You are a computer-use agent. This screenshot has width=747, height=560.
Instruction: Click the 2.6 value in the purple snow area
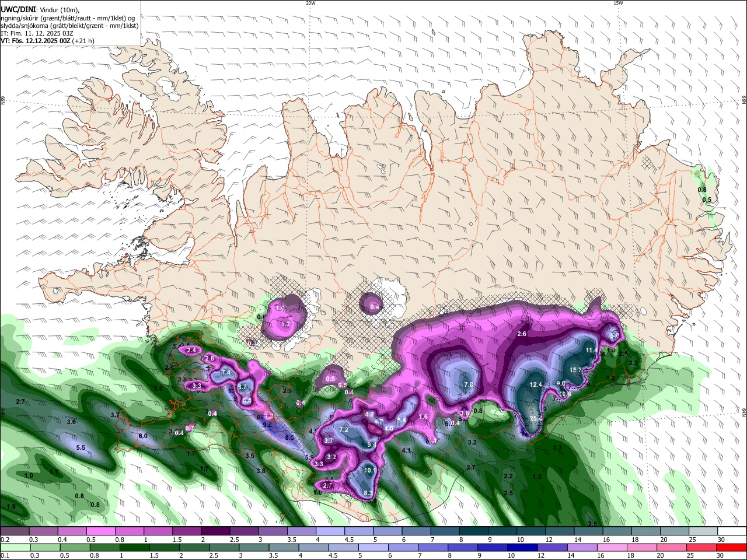[x=522, y=334]
